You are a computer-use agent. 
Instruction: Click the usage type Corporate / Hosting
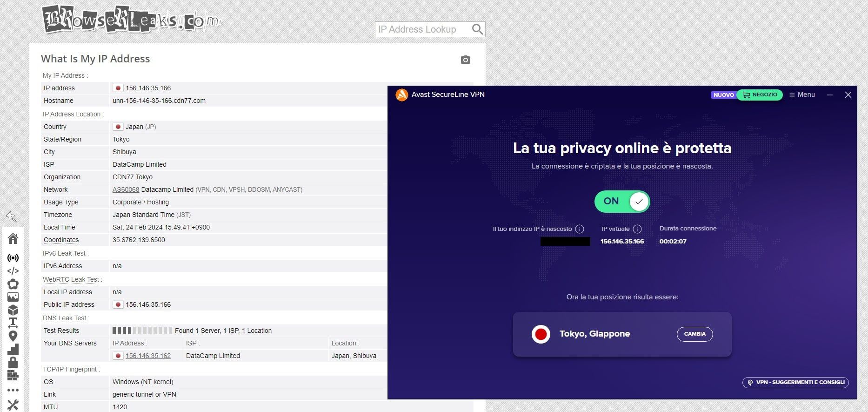pyautogui.click(x=140, y=202)
